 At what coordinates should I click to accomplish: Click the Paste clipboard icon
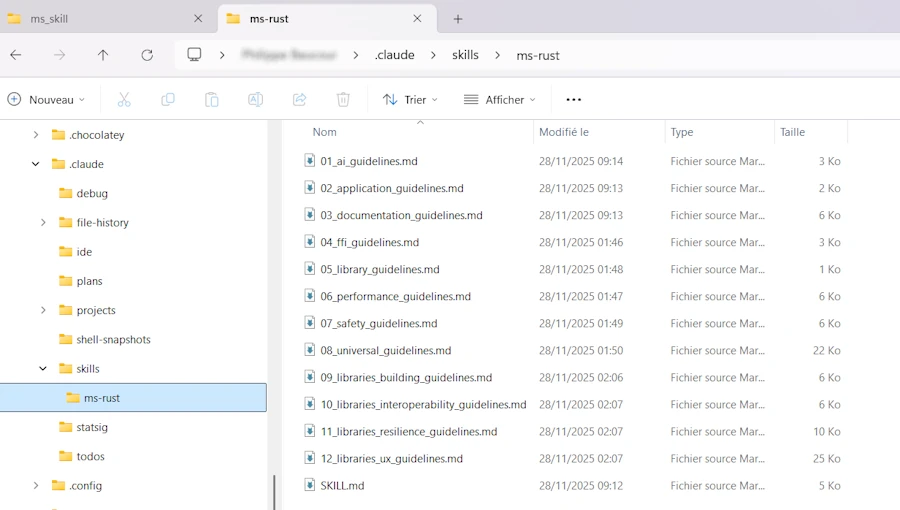click(212, 99)
